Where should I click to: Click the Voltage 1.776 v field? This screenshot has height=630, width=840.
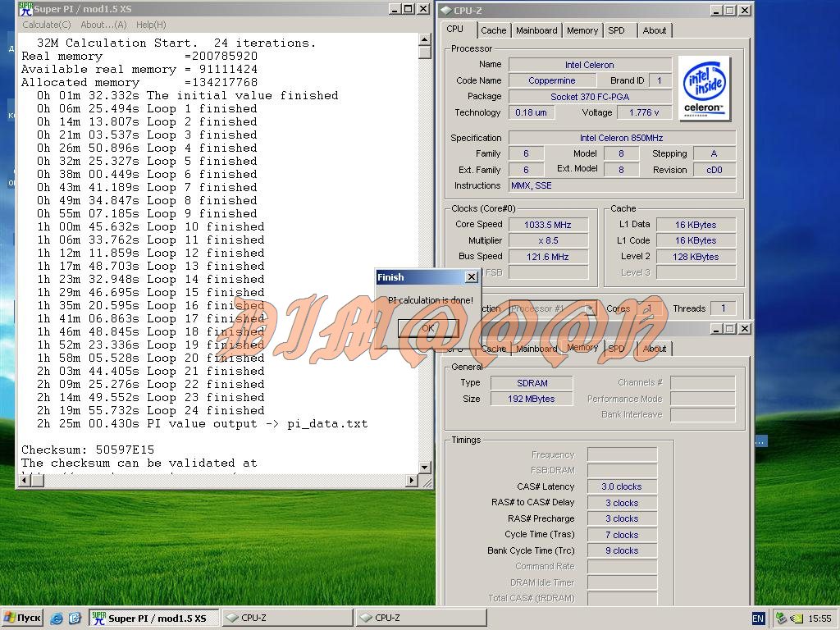(643, 112)
